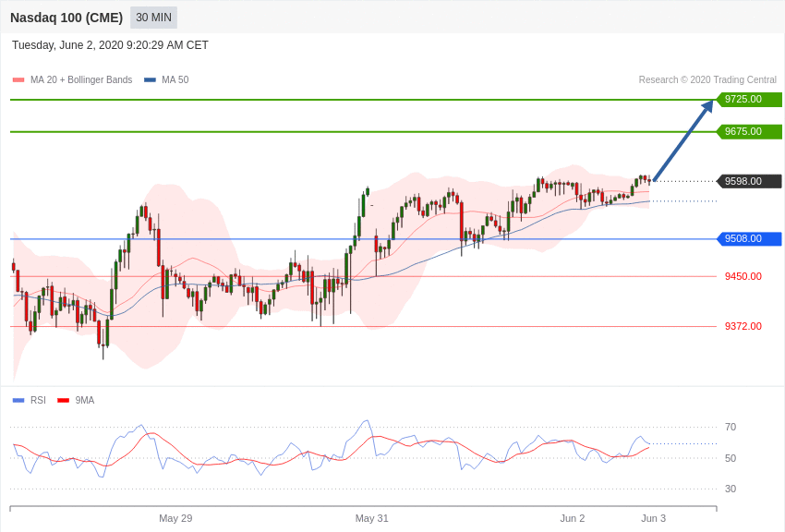This screenshot has width=785, height=532.
Task: Click the 30 MIN timeframe button
Action: [x=153, y=18]
